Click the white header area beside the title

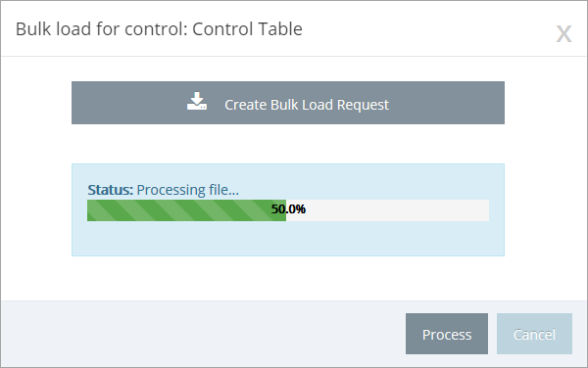[427, 29]
